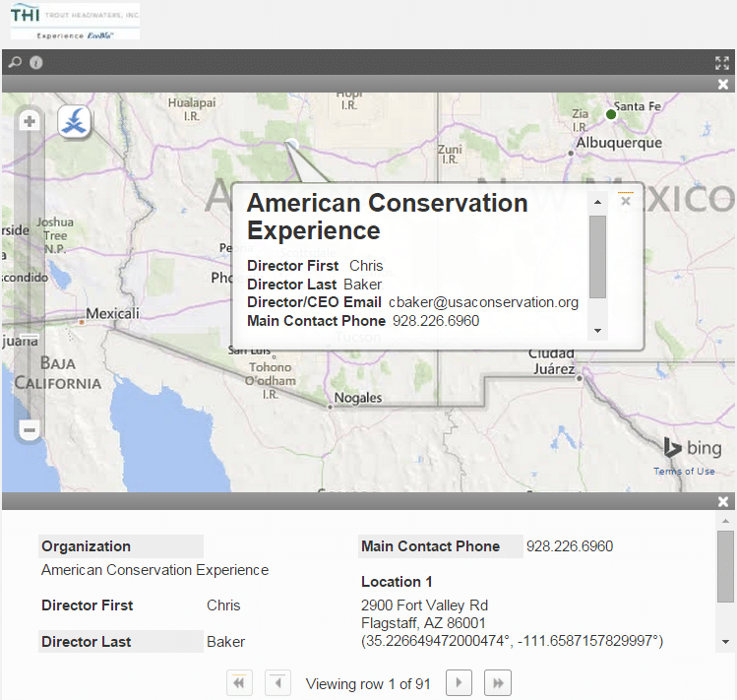Image resolution: width=737 pixels, height=700 pixels.
Task: Go to the first row
Action: coord(240,683)
